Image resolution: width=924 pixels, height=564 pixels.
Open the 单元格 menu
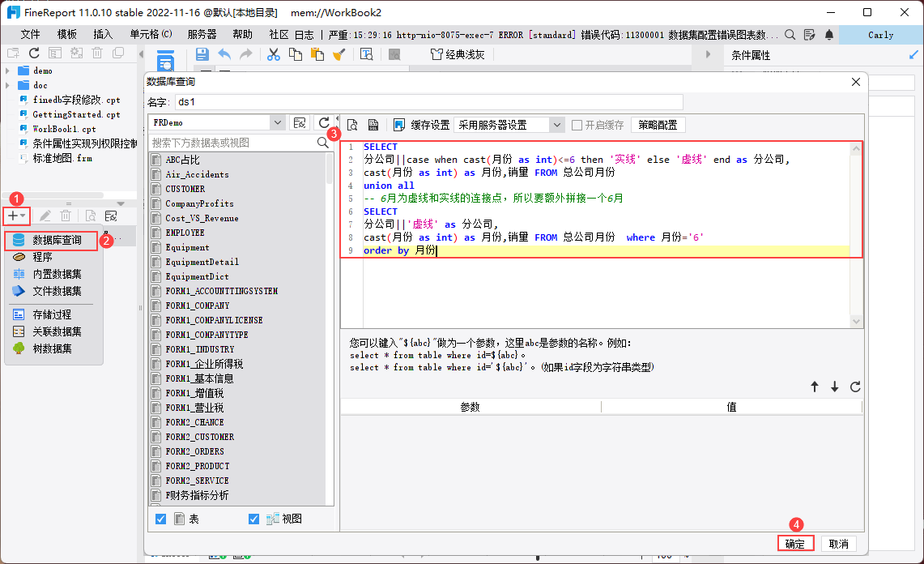tap(151, 35)
